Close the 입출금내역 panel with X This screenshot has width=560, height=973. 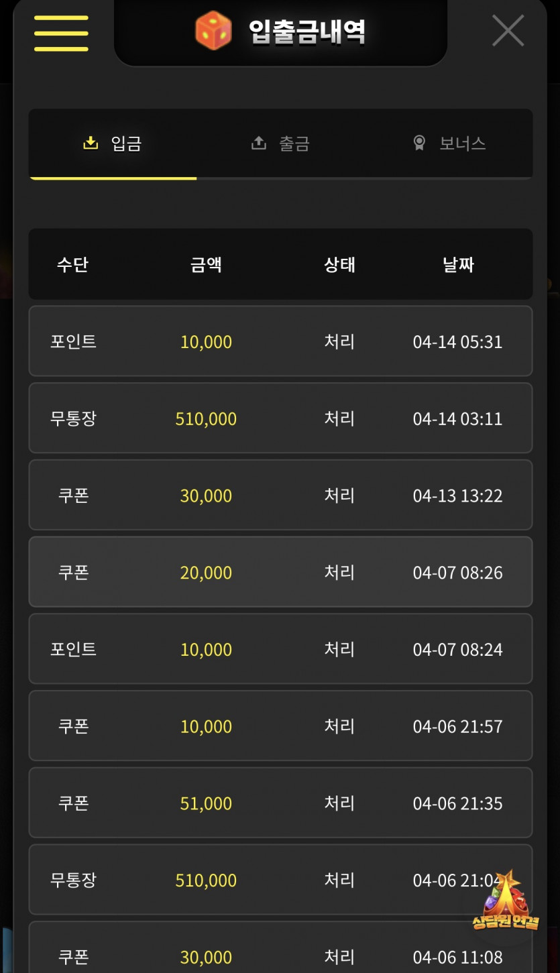(x=508, y=31)
